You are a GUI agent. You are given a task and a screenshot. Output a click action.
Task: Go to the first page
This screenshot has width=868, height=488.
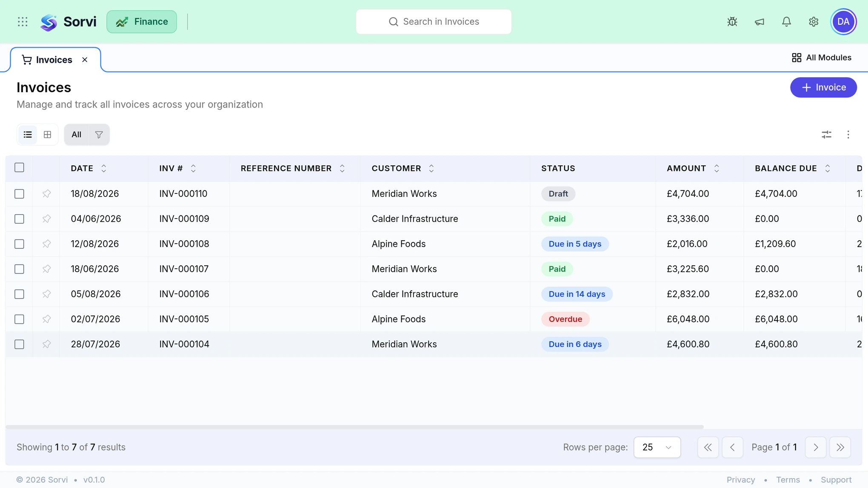pyautogui.click(x=708, y=447)
